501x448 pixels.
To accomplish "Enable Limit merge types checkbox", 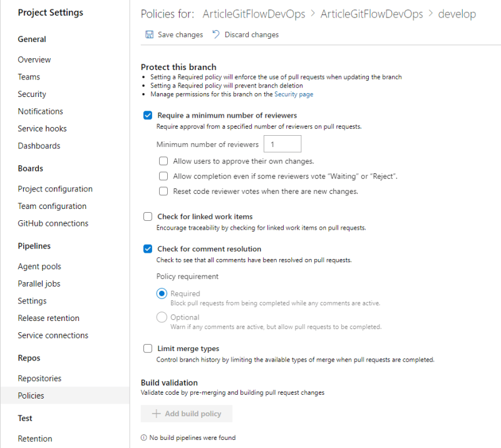I will 148,349.
